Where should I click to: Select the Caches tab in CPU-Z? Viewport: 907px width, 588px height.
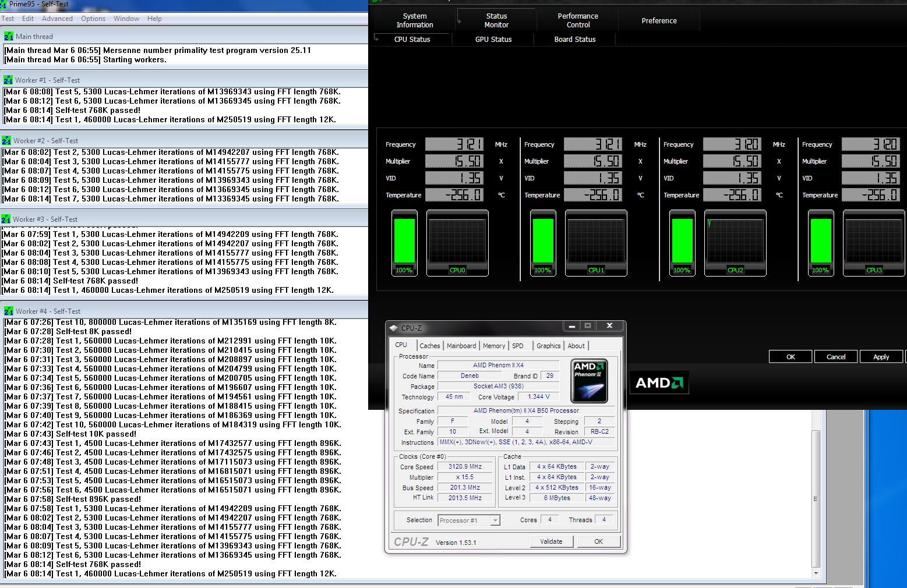click(430, 346)
